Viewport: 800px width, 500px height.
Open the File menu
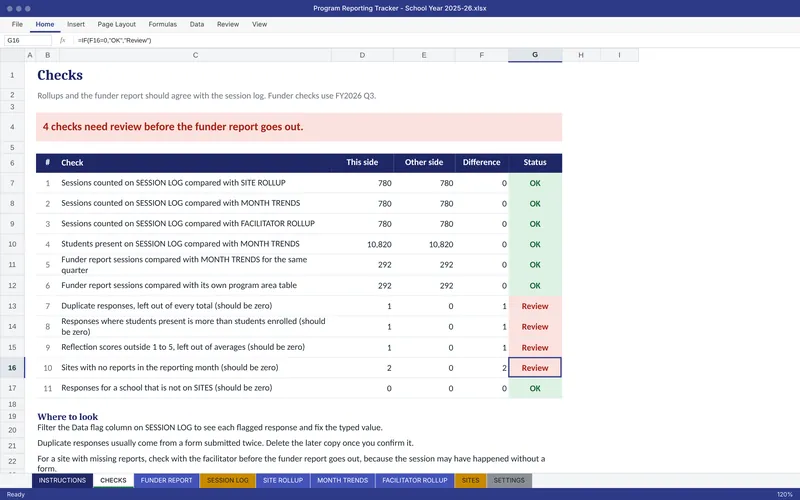17,24
